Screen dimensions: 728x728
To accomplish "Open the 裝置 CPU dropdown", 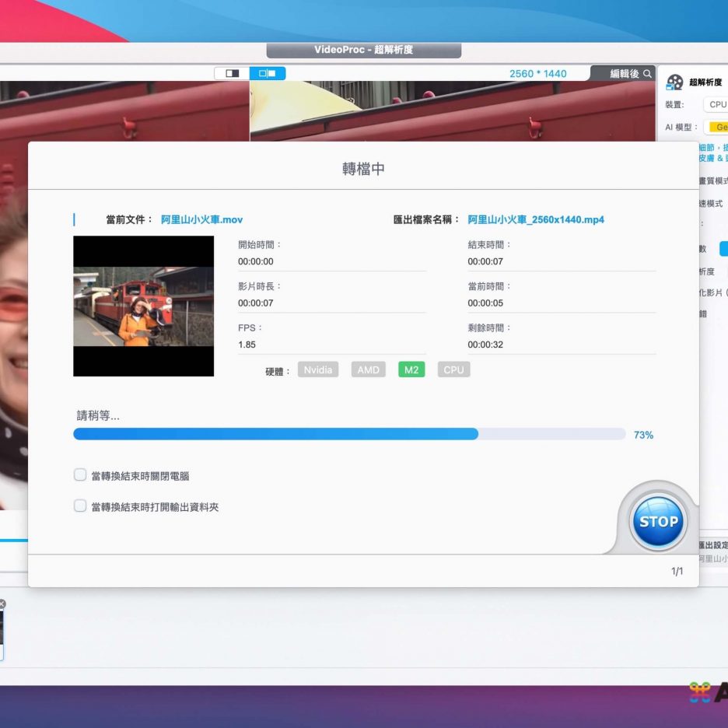I will click(x=716, y=104).
